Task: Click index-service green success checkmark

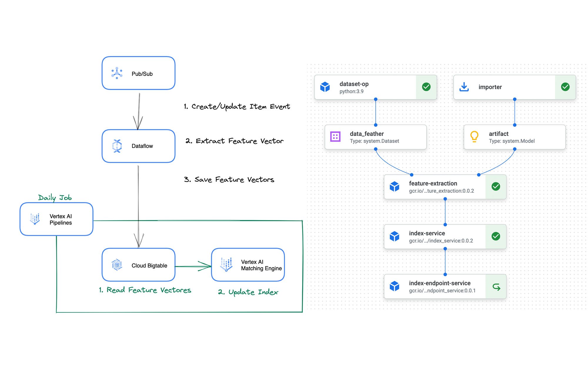Action: point(496,236)
